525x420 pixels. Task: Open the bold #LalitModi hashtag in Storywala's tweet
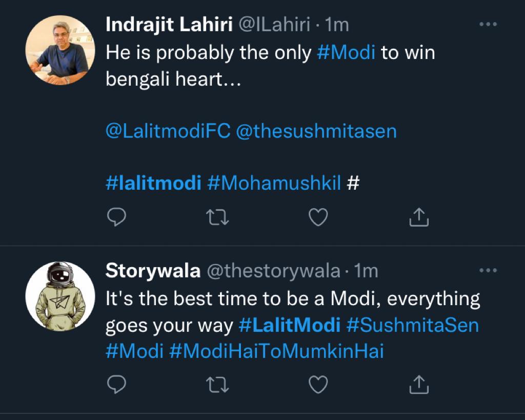(x=290, y=326)
